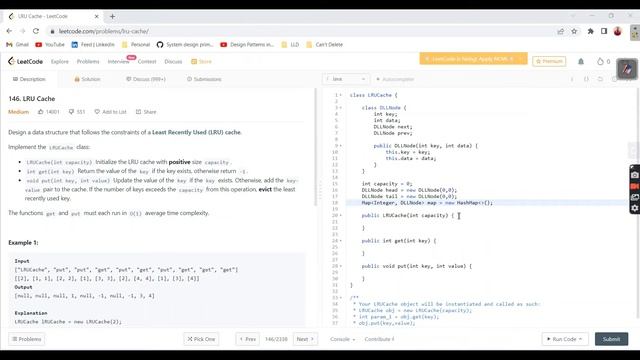Click the dislike count 551 icon
This screenshot has height=360, width=640.
(x=71, y=111)
